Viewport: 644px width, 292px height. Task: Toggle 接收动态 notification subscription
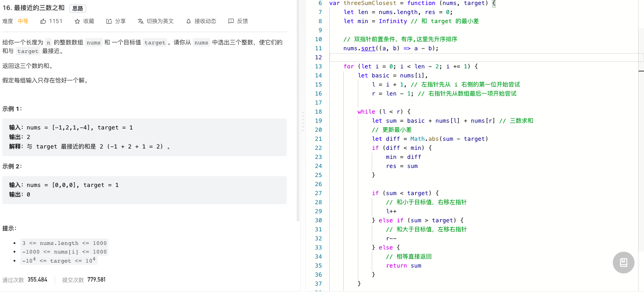tap(205, 21)
